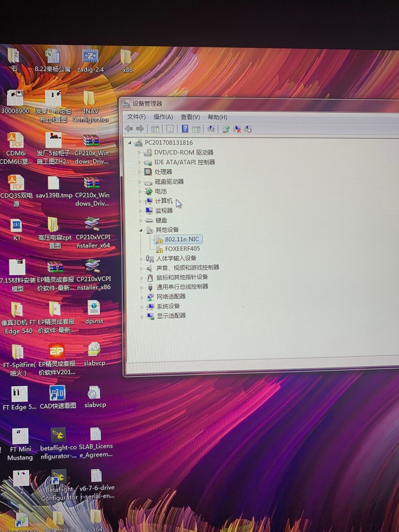Expand the 网络适配器 node
Viewport: 399px width, 532px height.
coord(142,297)
